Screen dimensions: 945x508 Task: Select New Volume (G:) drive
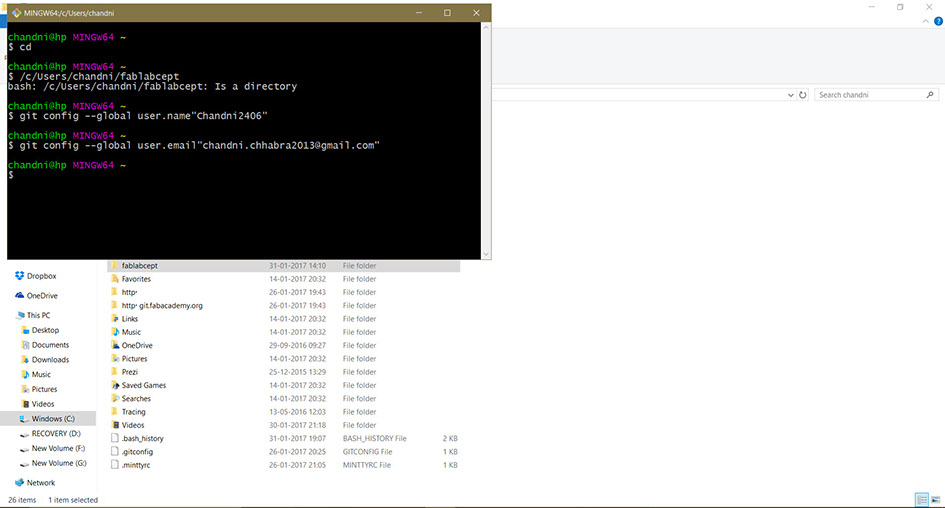click(54, 463)
